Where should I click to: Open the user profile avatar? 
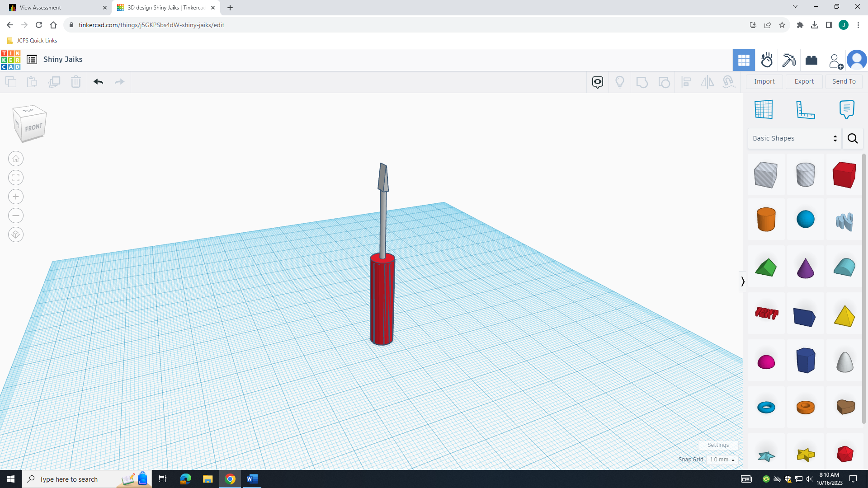coord(857,60)
